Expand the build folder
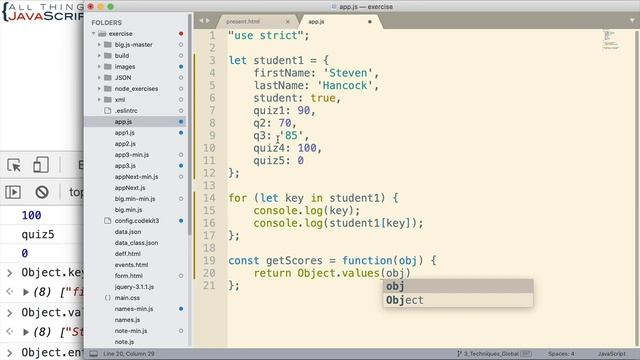 point(99,56)
